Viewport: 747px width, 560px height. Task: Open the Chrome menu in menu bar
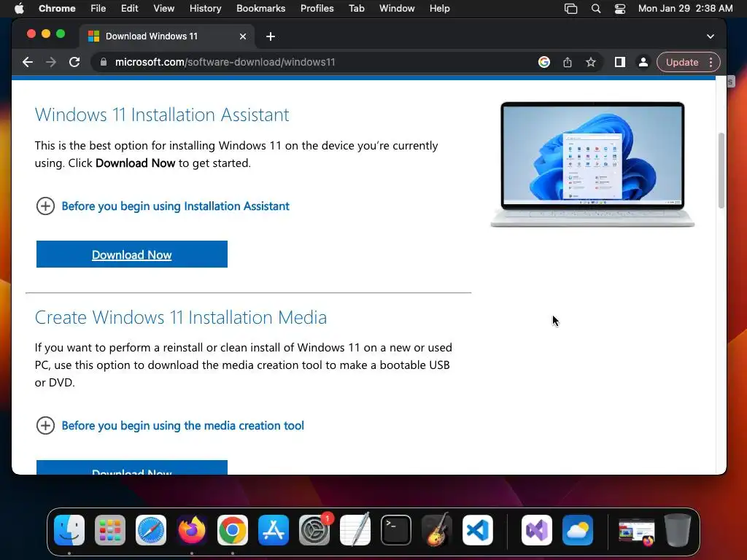tap(57, 9)
